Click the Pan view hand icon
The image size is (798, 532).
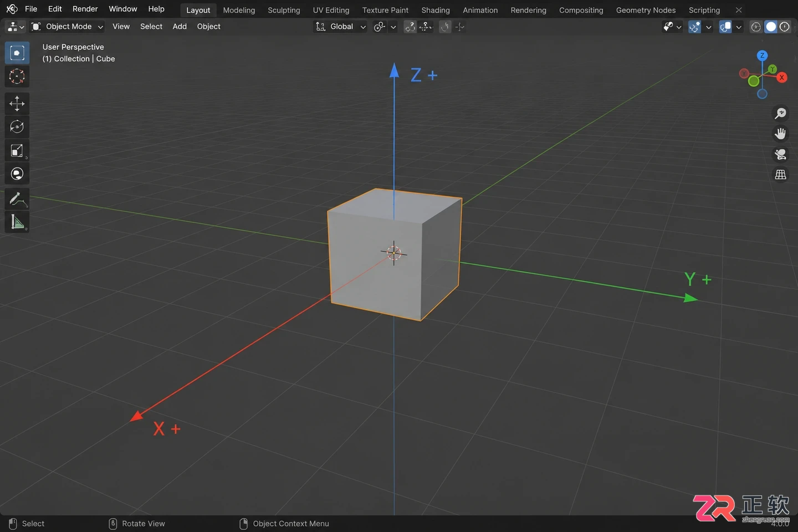click(x=780, y=134)
